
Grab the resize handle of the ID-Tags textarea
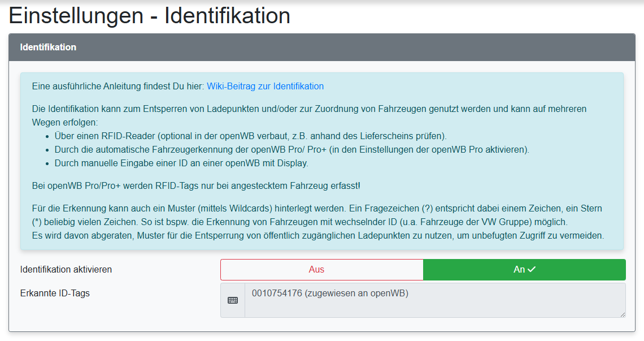pyautogui.click(x=623, y=314)
